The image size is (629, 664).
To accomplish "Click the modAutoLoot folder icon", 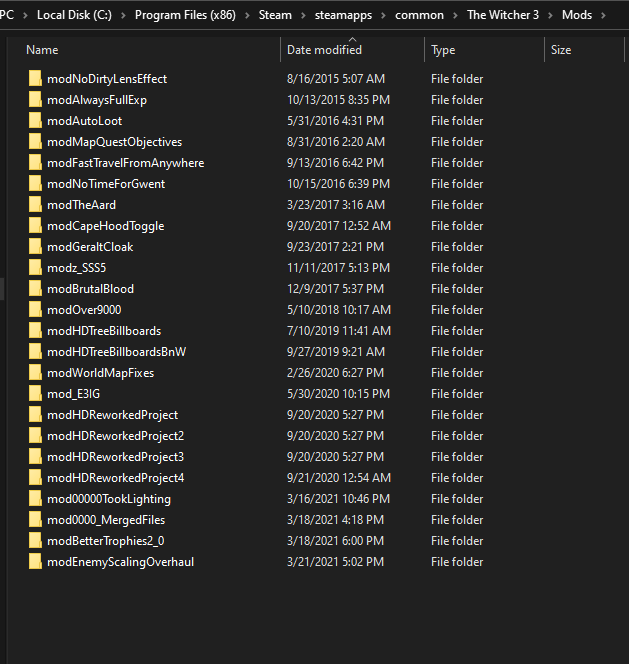I will click(x=35, y=121).
